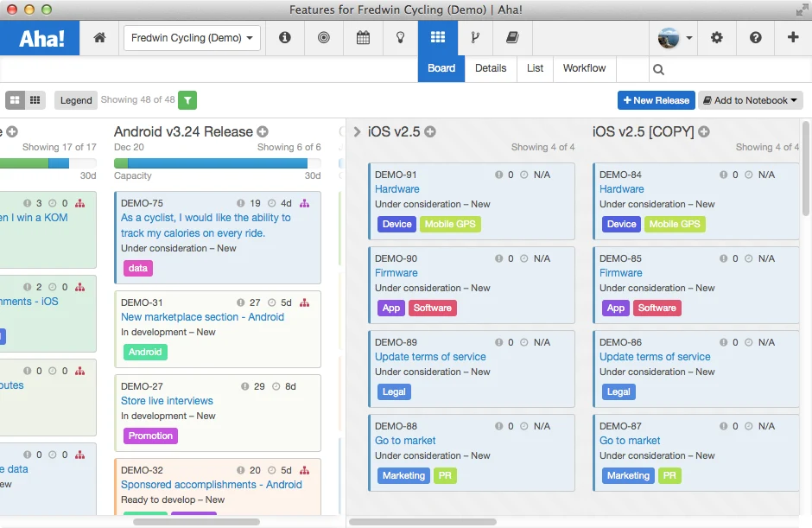The width and height of the screenshot is (812, 528).
Task: Open Hardware feature in DEMO-91
Action: point(397,189)
